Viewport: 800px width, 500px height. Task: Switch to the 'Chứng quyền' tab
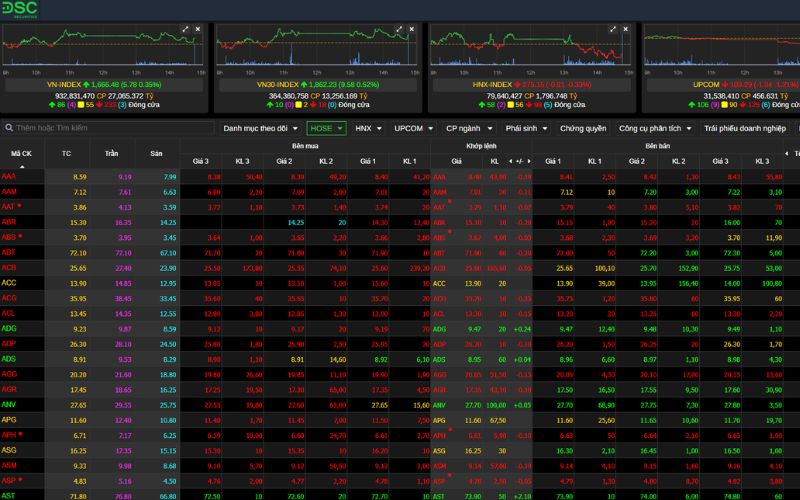[583, 128]
